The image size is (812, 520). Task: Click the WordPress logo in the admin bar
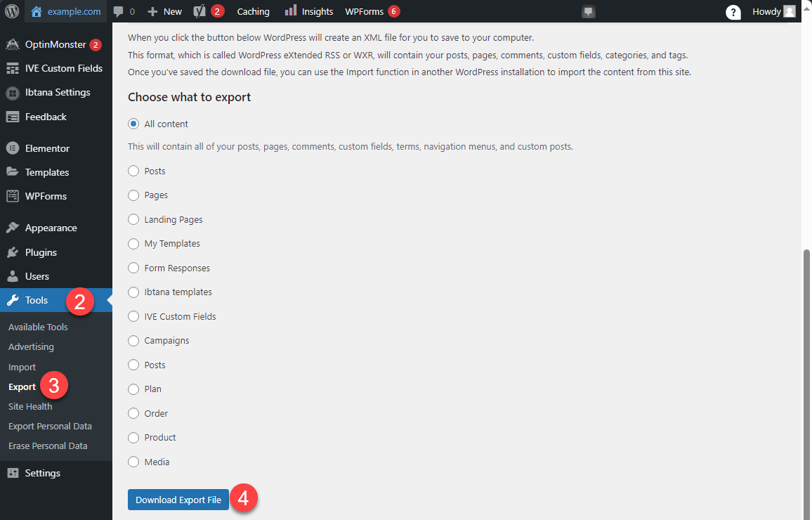11,11
